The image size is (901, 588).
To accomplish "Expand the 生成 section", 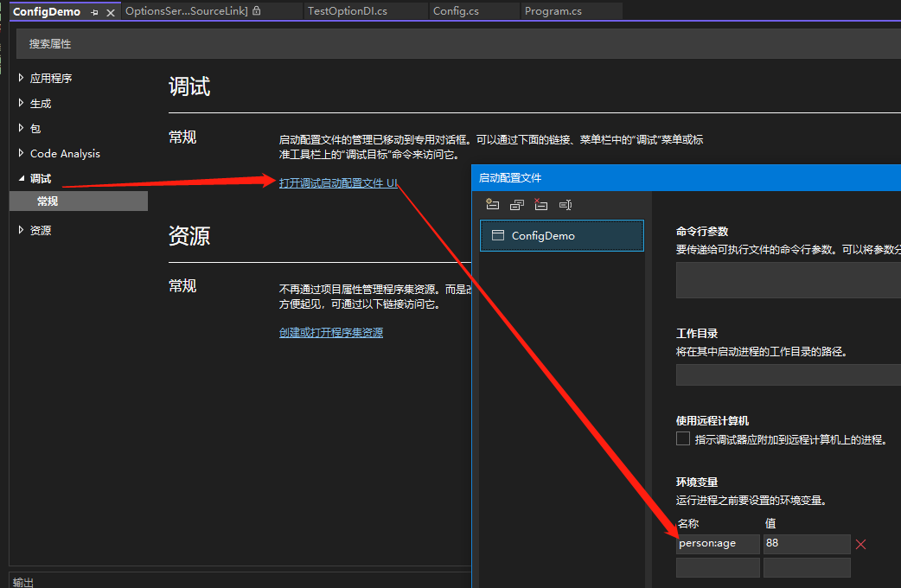I will point(22,103).
